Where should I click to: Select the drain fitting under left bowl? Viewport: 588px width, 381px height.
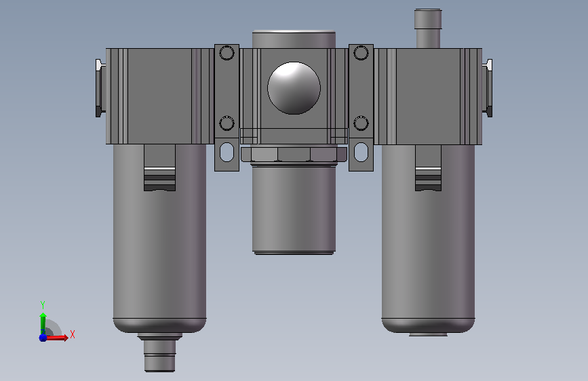point(160,353)
